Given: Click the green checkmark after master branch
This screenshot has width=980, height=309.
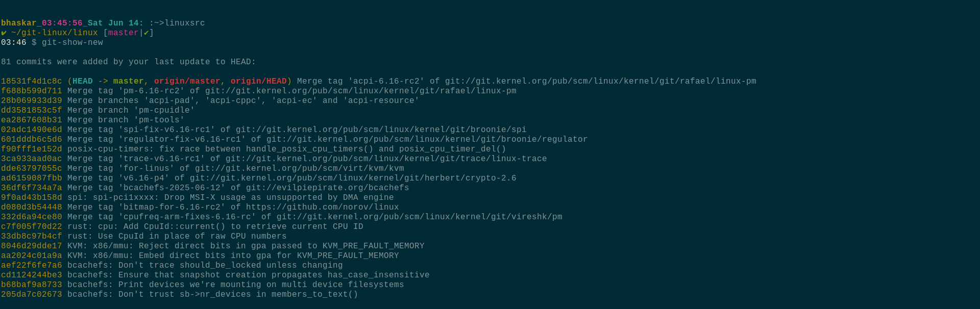Looking at the screenshot, I should click(x=146, y=33).
